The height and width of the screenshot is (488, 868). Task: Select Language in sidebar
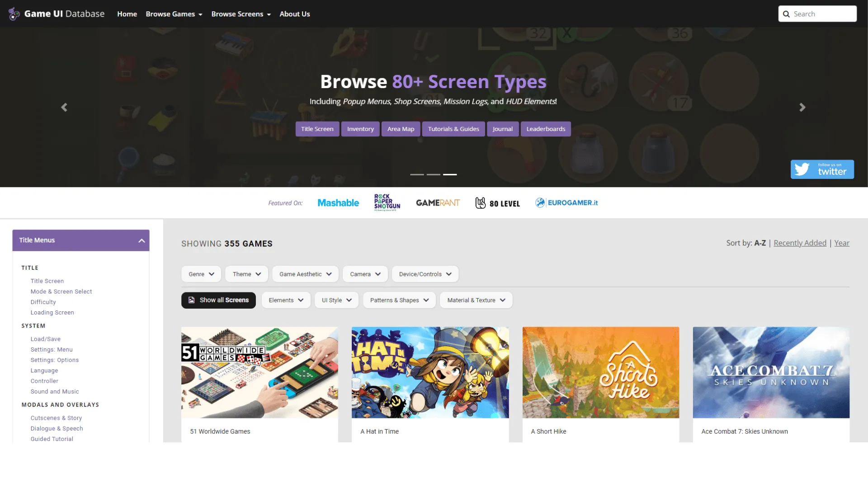pyautogui.click(x=44, y=371)
